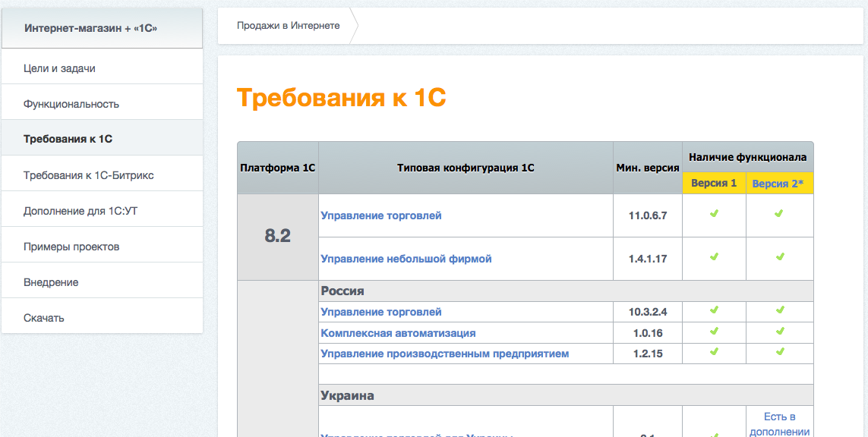Click Версия 2 checkmark for Комплексная автоматизация
868x437 pixels.
[x=780, y=331]
